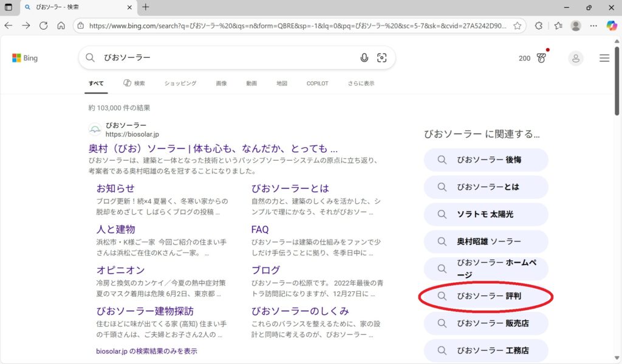This screenshot has height=364, width=622.
Task: Open visual search camera icon
Action: click(x=382, y=58)
